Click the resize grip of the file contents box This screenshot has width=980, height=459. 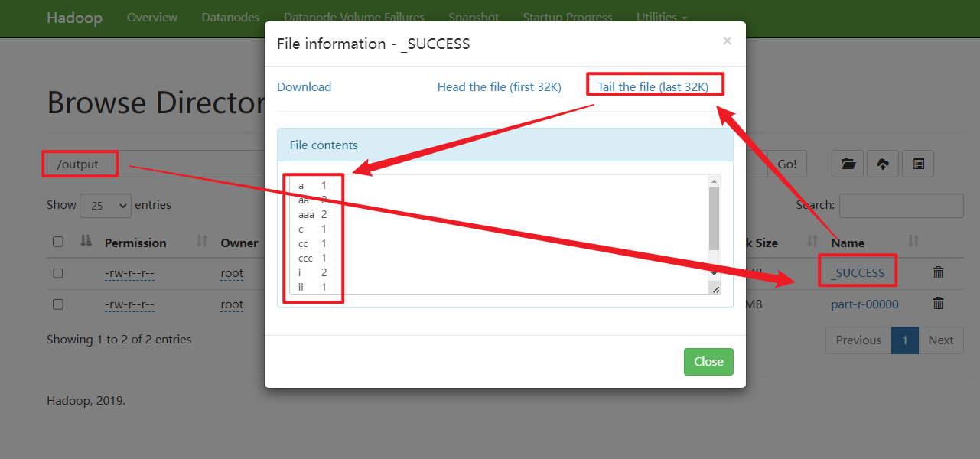tap(715, 288)
